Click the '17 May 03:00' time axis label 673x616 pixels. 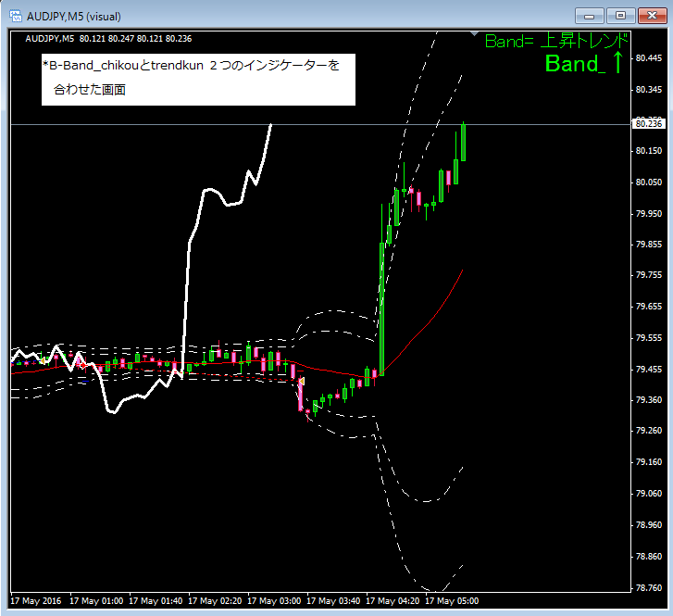[x=274, y=601]
